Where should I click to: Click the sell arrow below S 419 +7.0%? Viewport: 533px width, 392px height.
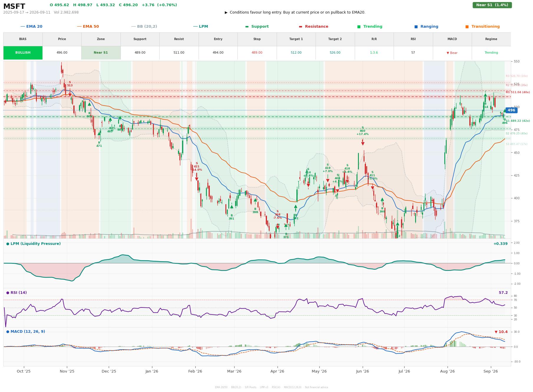[x=328, y=180]
